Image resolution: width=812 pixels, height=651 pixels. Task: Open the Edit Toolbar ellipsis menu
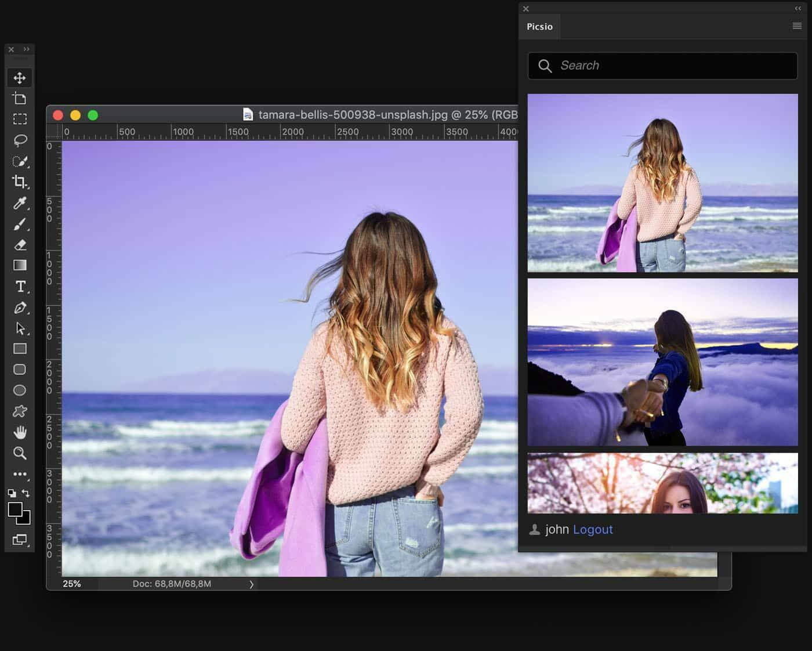(x=20, y=474)
